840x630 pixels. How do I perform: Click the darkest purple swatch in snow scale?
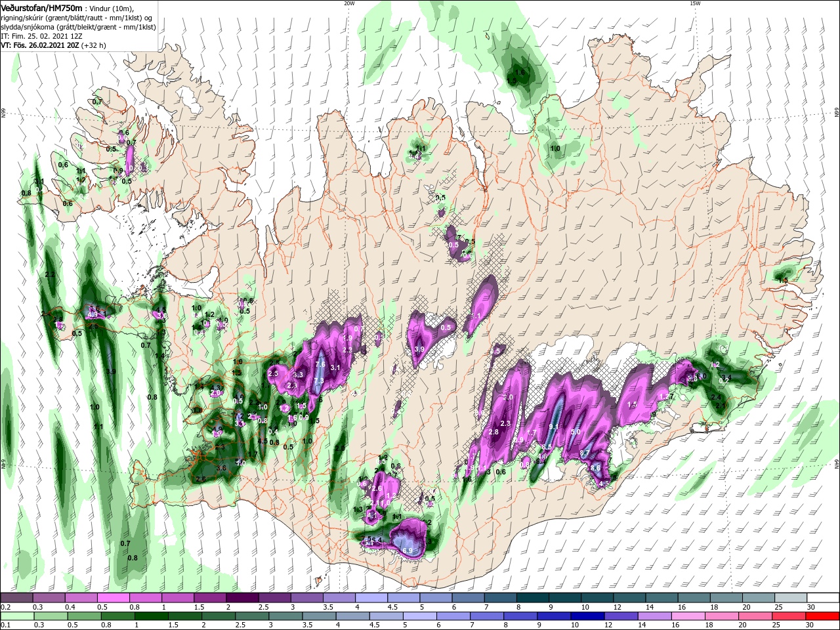coord(242,598)
